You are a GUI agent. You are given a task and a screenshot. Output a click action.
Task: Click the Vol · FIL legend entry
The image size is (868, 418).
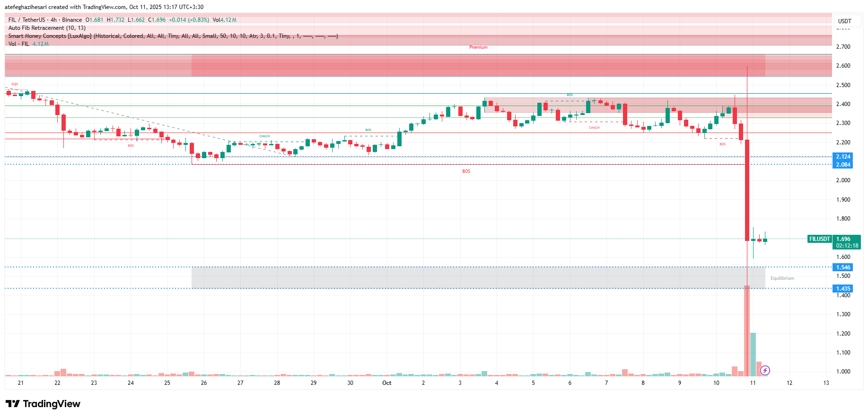click(19, 44)
